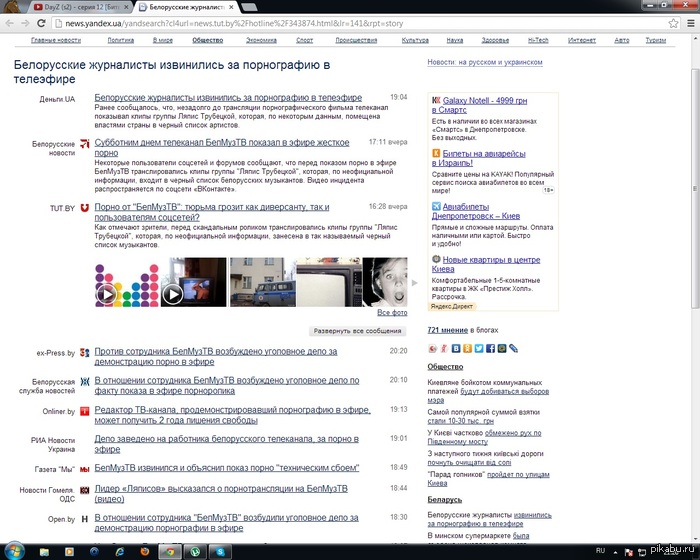Viewport: 700px width, 560px height.
Task: Go back with the browser back arrow
Action: [10, 23]
